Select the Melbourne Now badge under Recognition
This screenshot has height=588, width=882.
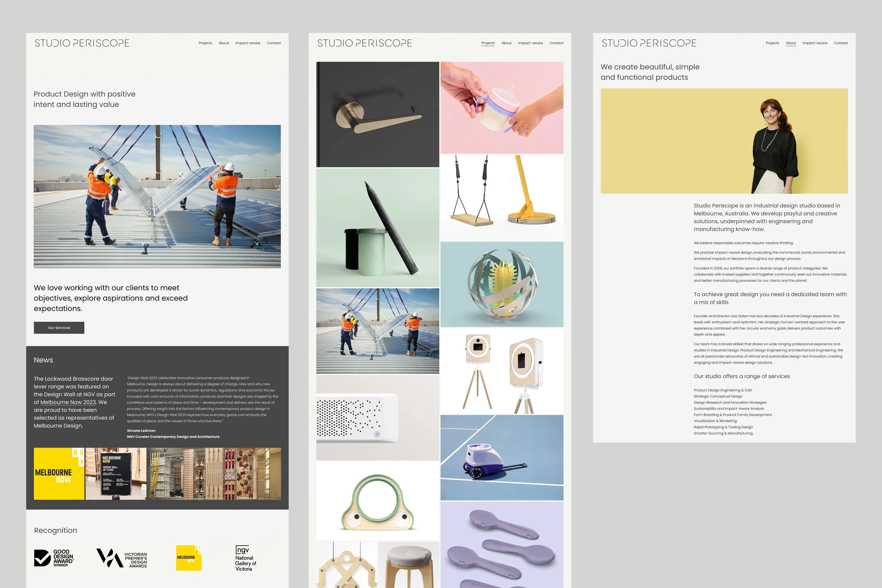click(x=189, y=557)
